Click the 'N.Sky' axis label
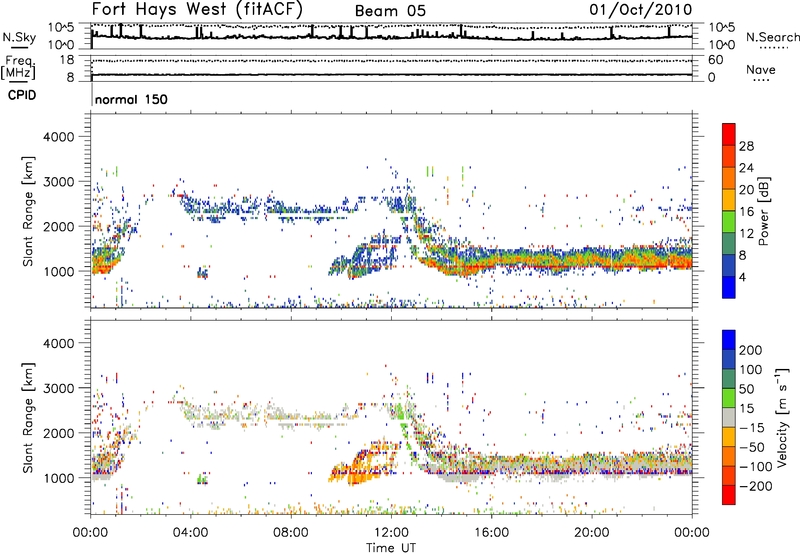800x554 pixels. point(19,37)
